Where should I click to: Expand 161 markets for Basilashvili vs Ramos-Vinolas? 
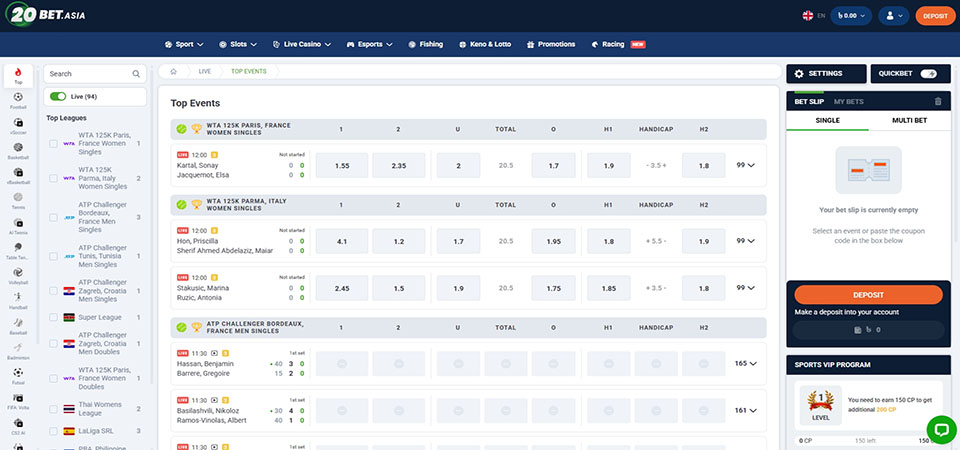(746, 410)
